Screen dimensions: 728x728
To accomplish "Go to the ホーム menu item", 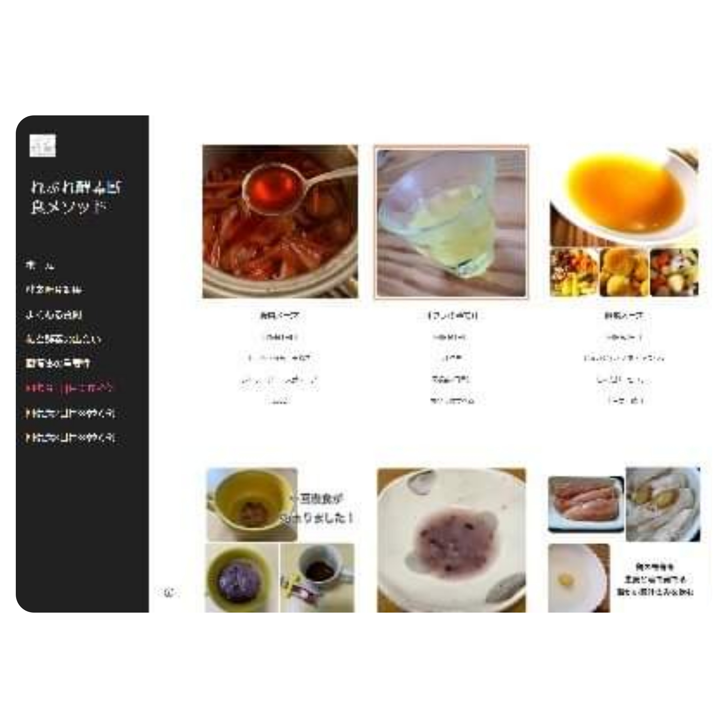I will (40, 265).
